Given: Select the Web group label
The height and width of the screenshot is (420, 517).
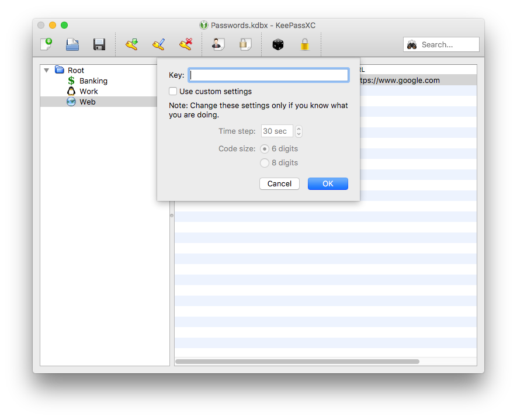Looking at the screenshot, I should 88,102.
